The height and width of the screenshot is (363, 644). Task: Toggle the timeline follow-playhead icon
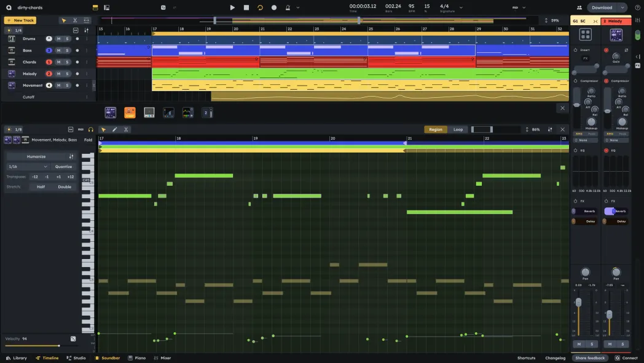click(x=76, y=30)
